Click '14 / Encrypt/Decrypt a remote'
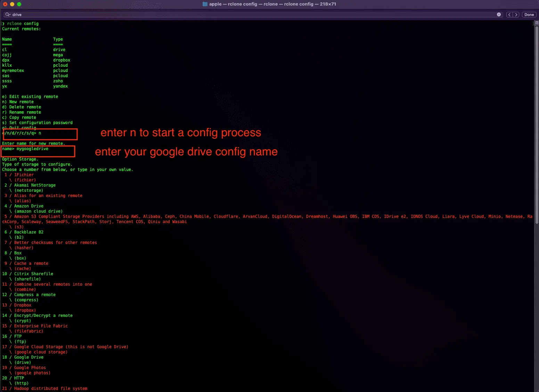539x392 pixels. (38, 316)
